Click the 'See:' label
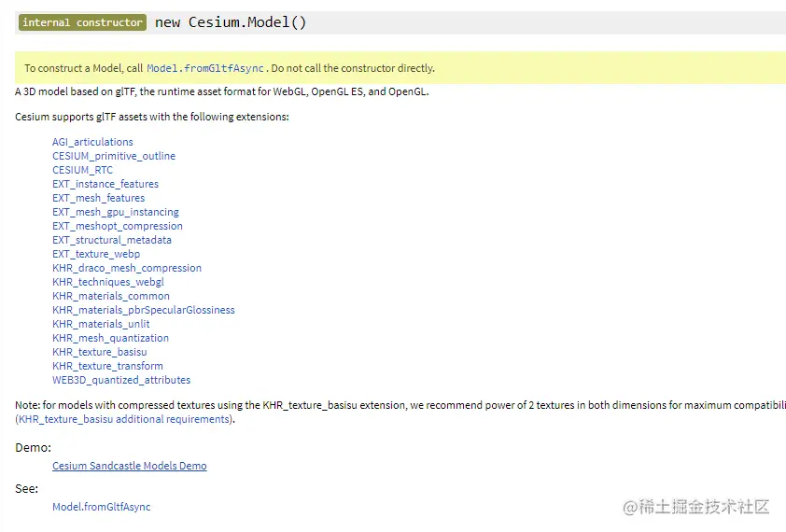This screenshot has height=532, width=786. 26,489
